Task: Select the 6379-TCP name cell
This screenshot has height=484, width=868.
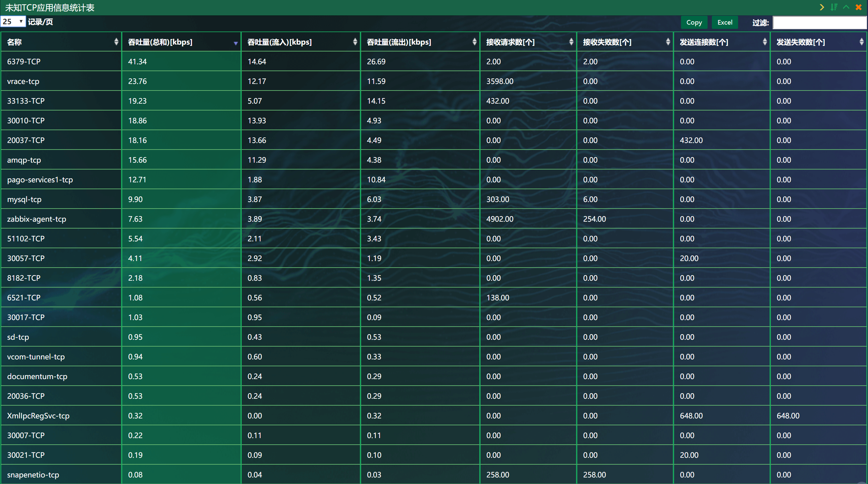Action: 61,61
